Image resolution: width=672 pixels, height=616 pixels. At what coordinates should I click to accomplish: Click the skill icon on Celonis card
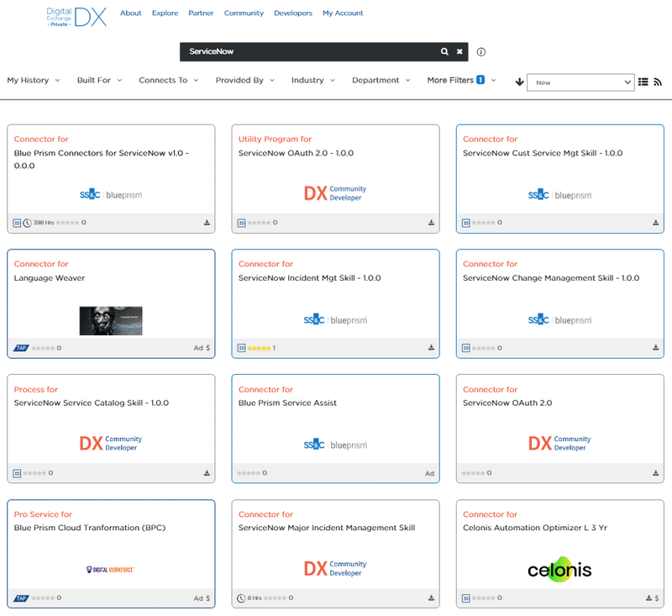coord(466,598)
